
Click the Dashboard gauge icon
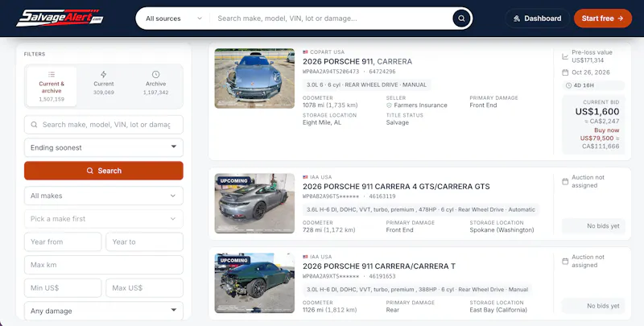pos(517,19)
